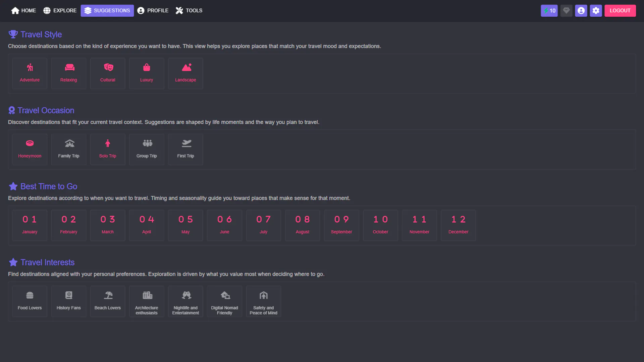Pick the Food Lovers burger icon
This screenshot has width=644, height=362.
[30, 295]
